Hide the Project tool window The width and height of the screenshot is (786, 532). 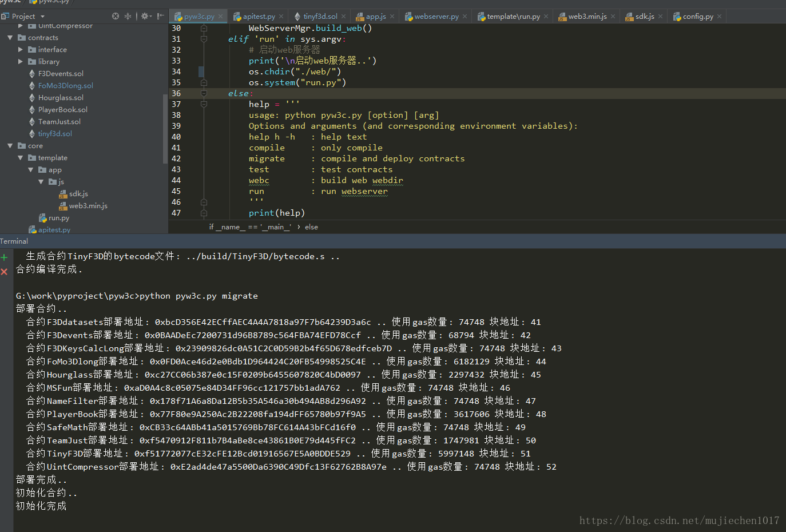[x=160, y=16]
